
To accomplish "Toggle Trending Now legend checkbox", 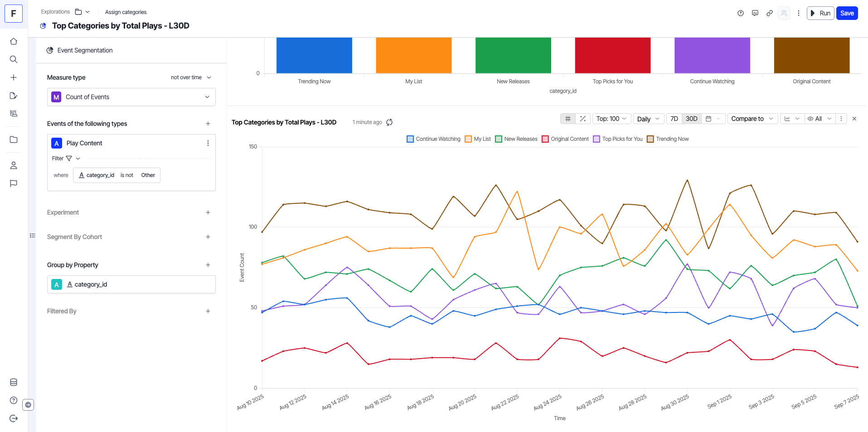I will [x=650, y=139].
